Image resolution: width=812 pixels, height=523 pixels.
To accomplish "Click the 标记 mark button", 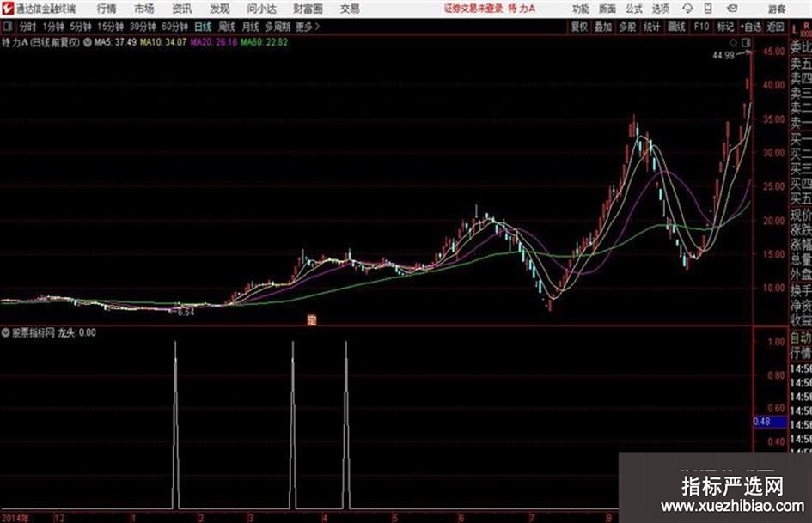I will coord(725,27).
